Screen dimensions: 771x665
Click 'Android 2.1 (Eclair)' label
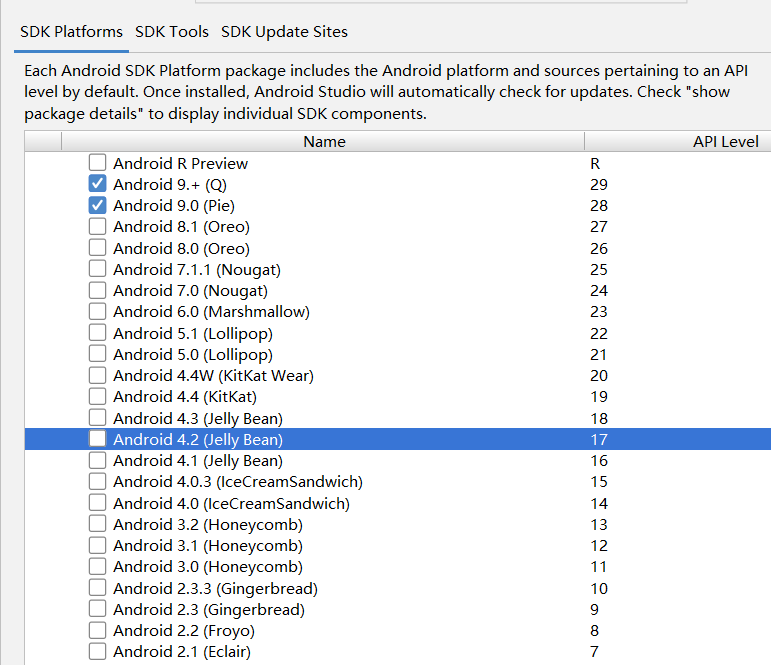[182, 652]
